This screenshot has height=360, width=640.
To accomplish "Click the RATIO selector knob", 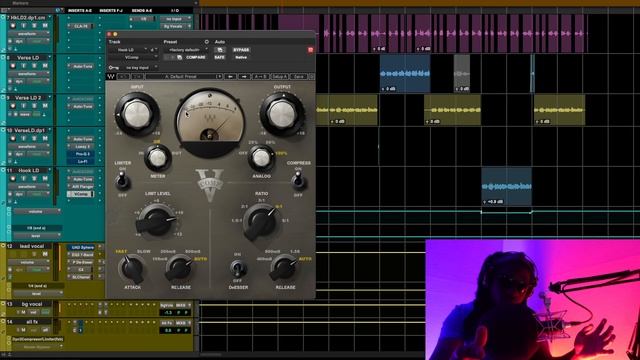I will click(261, 221).
